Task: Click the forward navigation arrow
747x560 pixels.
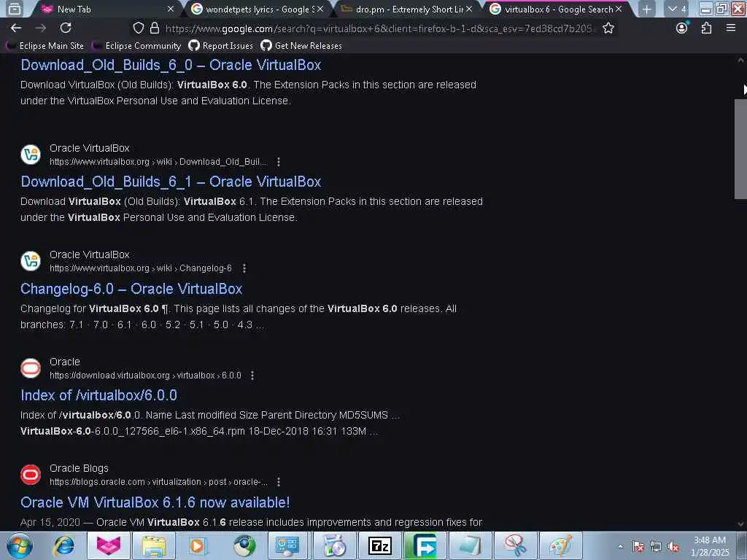Action: pos(41,28)
